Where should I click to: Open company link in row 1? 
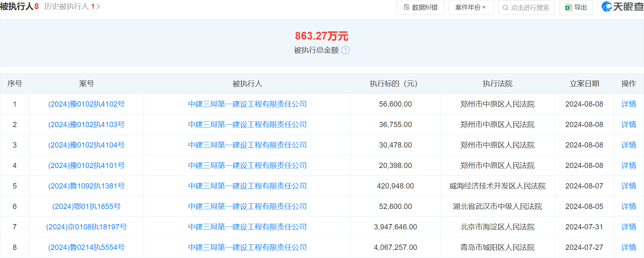click(247, 104)
